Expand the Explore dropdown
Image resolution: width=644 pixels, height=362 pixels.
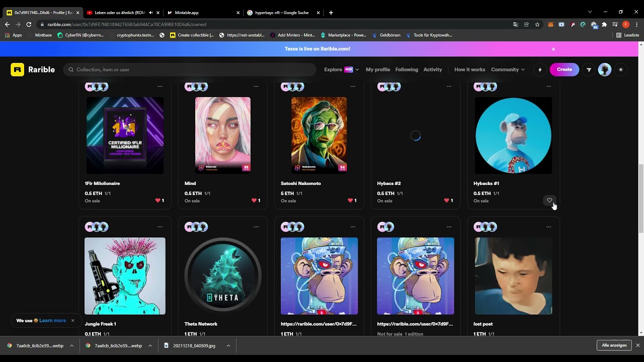[x=341, y=69]
